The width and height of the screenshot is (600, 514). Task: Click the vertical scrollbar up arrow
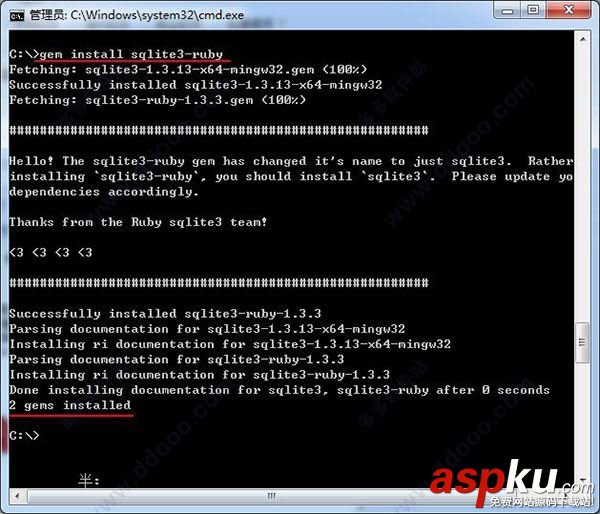click(582, 39)
